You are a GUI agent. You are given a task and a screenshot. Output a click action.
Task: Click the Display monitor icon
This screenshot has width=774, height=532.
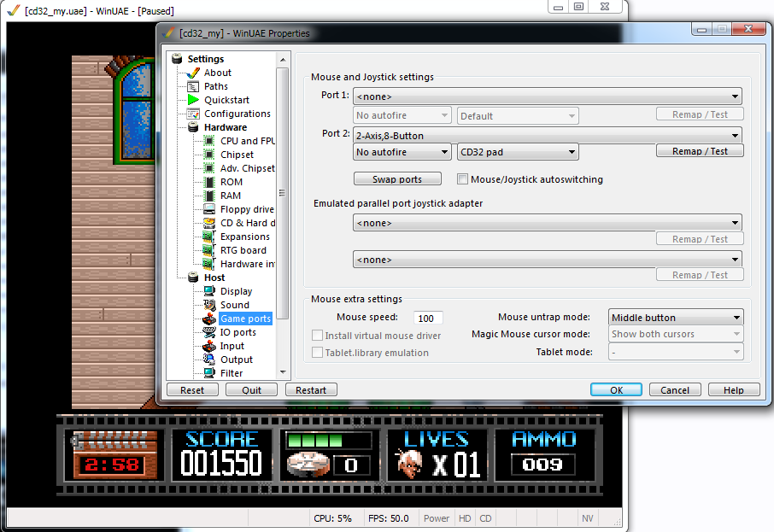point(209,291)
